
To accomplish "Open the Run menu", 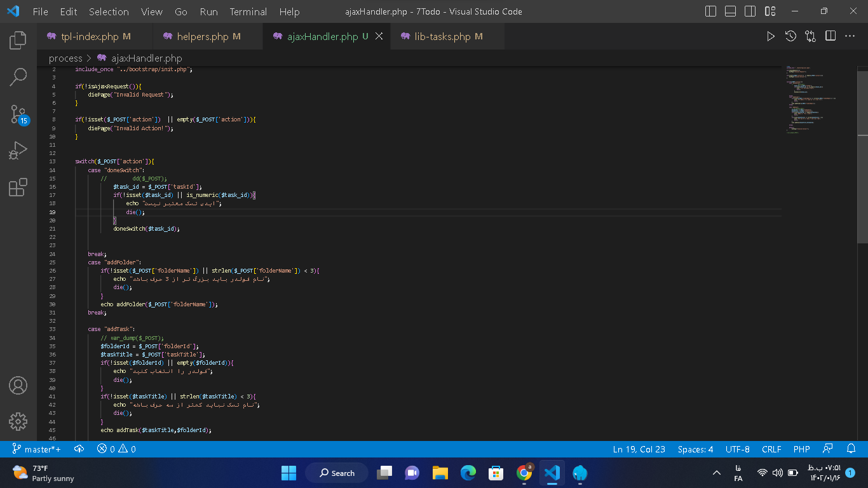I will point(208,11).
